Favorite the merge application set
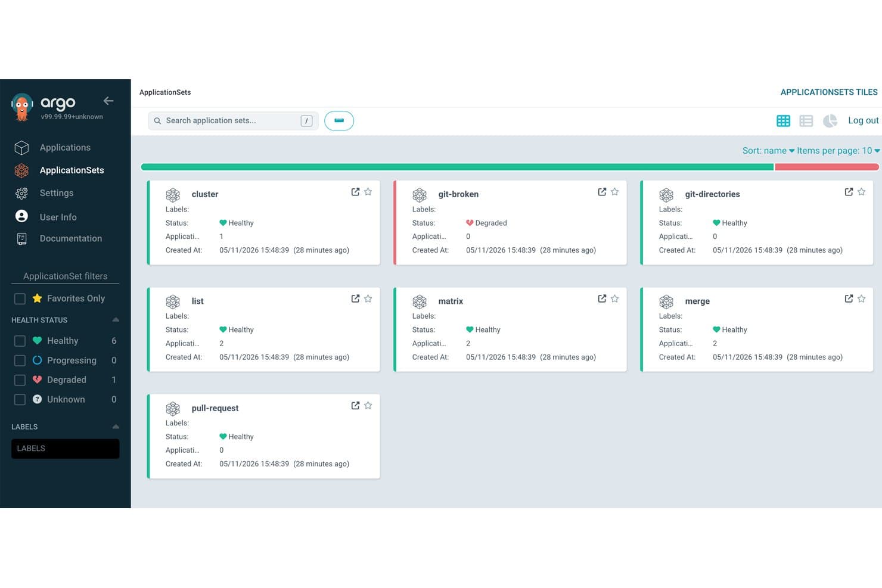882x588 pixels. [862, 298]
